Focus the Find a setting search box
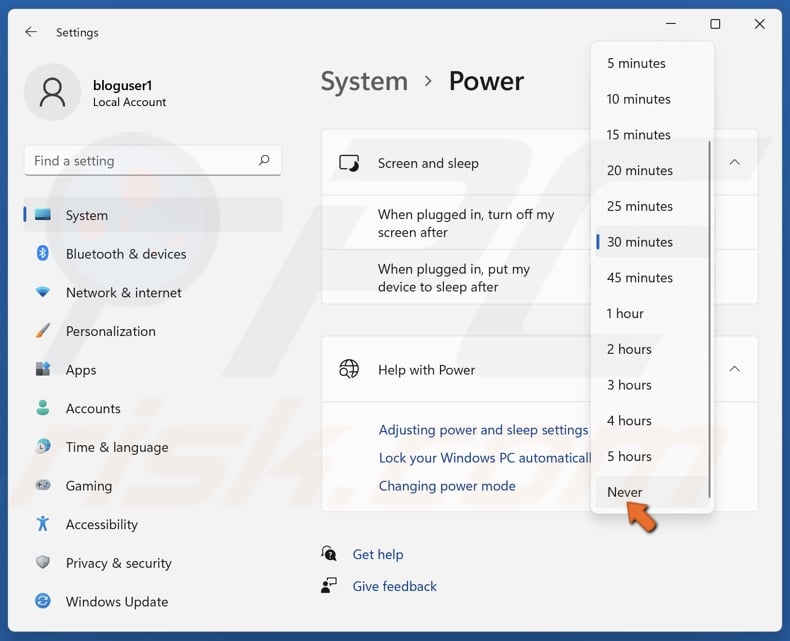The width and height of the screenshot is (790, 641). point(153,161)
